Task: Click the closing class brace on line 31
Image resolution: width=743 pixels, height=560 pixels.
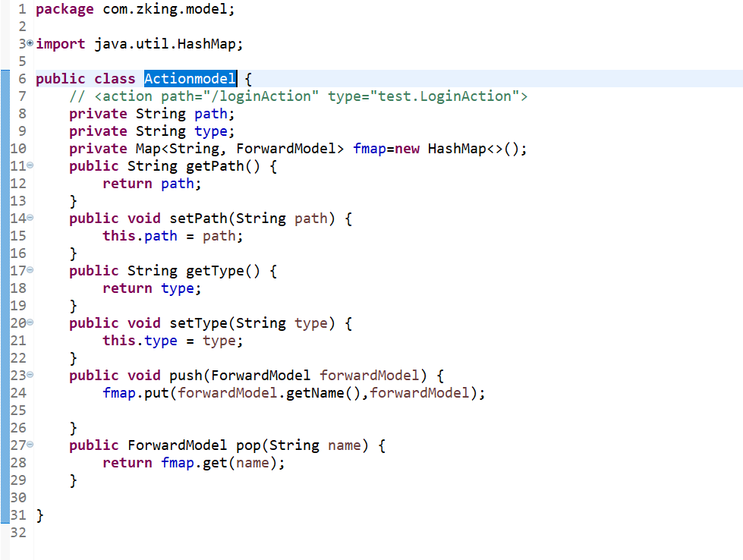Action: pos(39,515)
